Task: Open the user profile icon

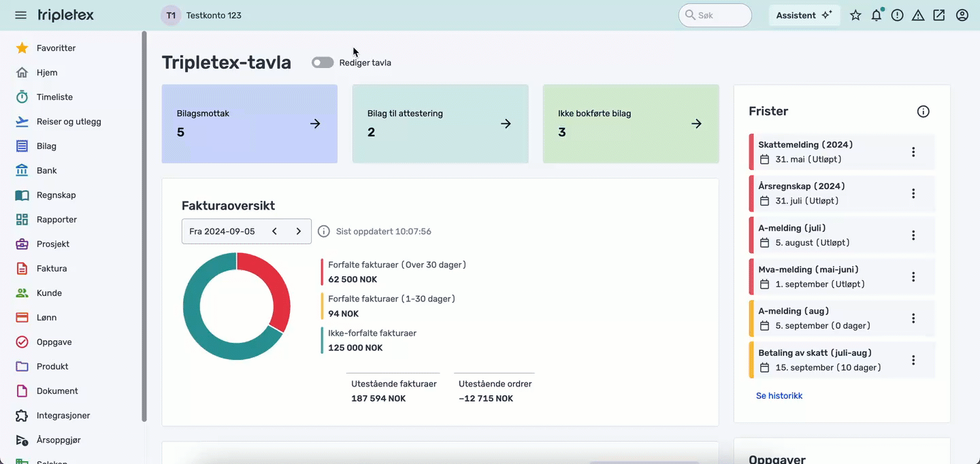Action: (962, 15)
